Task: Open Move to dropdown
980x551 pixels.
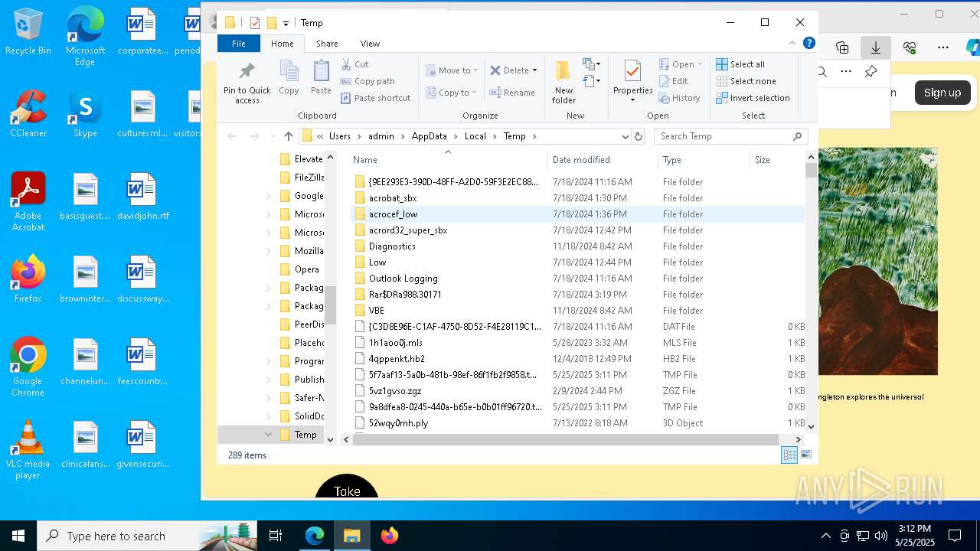Action: coord(452,70)
